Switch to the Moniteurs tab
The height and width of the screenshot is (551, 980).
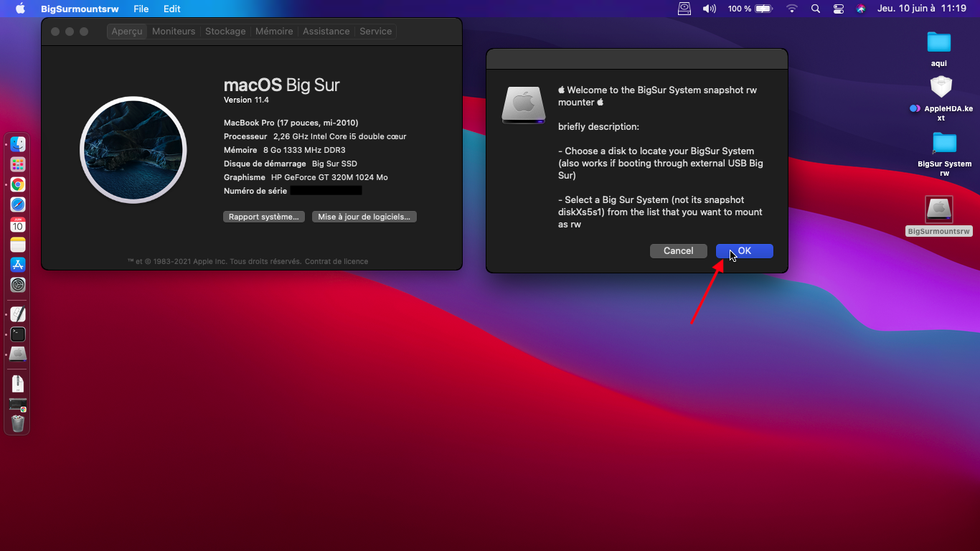[174, 32]
